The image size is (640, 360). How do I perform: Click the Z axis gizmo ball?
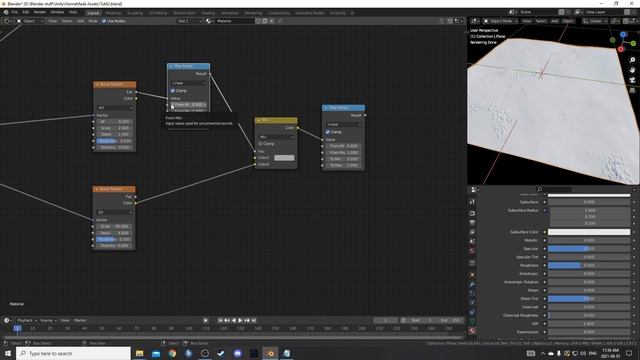coord(623,35)
